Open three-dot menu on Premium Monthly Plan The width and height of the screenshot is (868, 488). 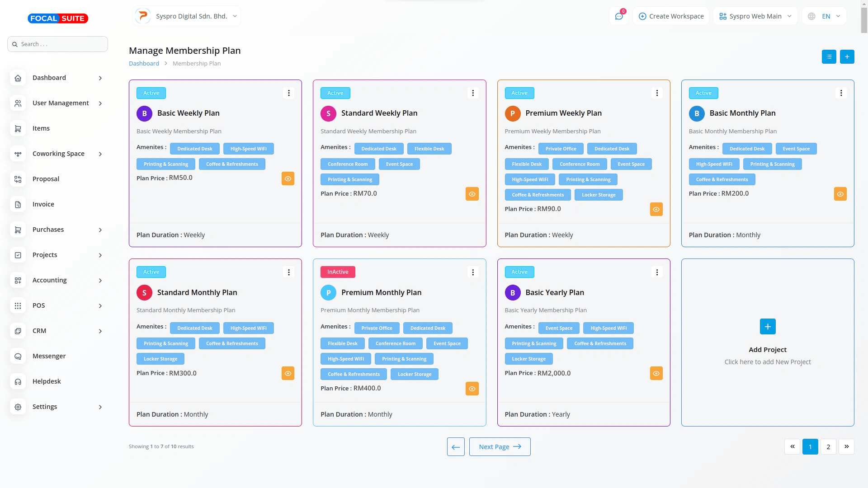pyautogui.click(x=473, y=272)
